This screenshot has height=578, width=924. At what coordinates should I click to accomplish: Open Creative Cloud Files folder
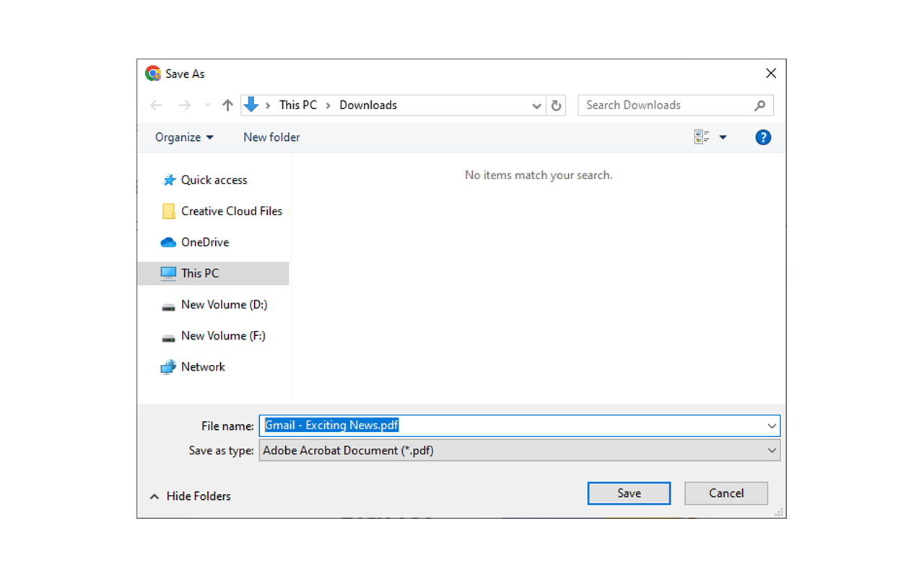[x=231, y=211]
